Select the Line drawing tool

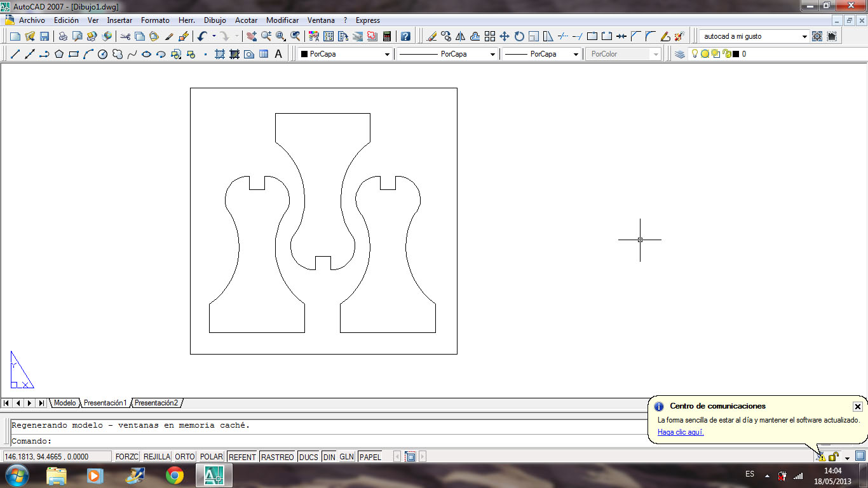pyautogui.click(x=15, y=54)
